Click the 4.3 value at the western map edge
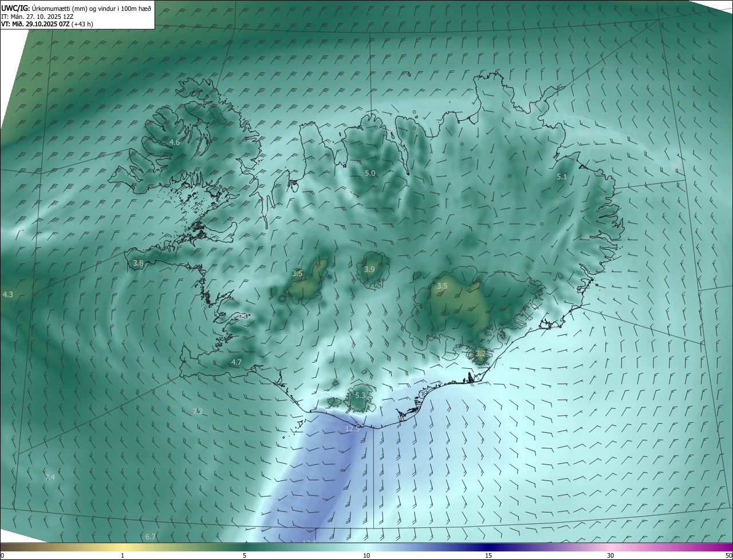Image resolution: width=733 pixels, height=560 pixels. pyautogui.click(x=7, y=294)
